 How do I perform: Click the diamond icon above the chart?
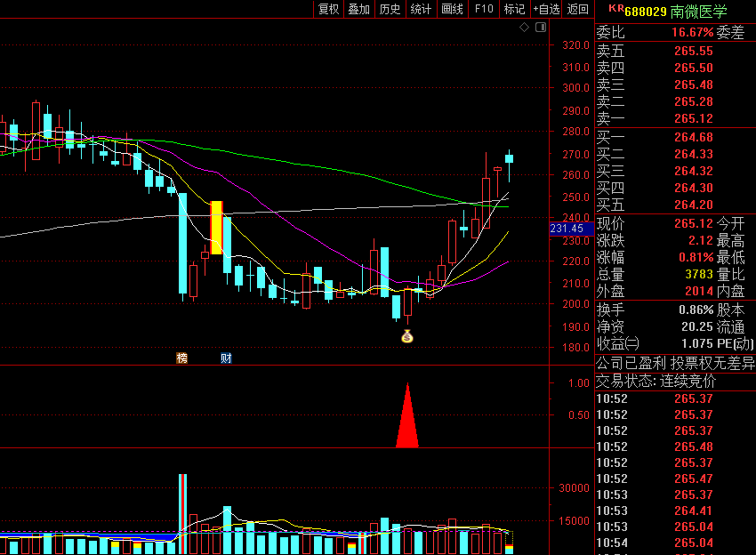point(524,28)
